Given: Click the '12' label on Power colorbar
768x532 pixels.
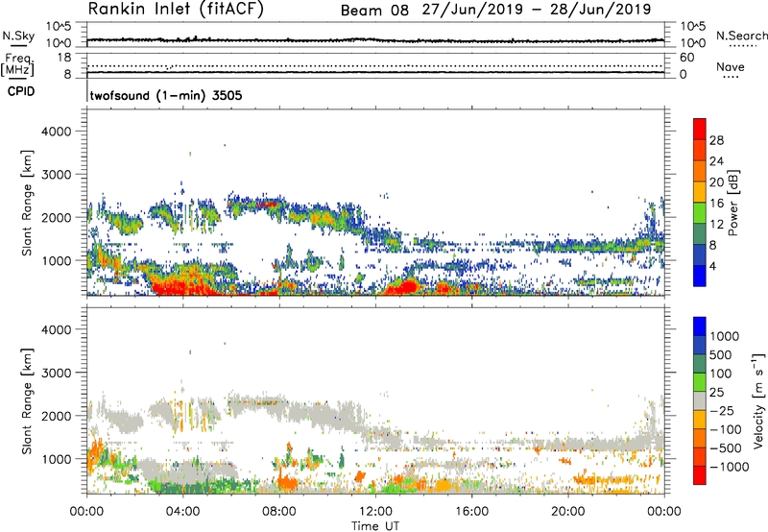Looking at the screenshot, I should [716, 225].
